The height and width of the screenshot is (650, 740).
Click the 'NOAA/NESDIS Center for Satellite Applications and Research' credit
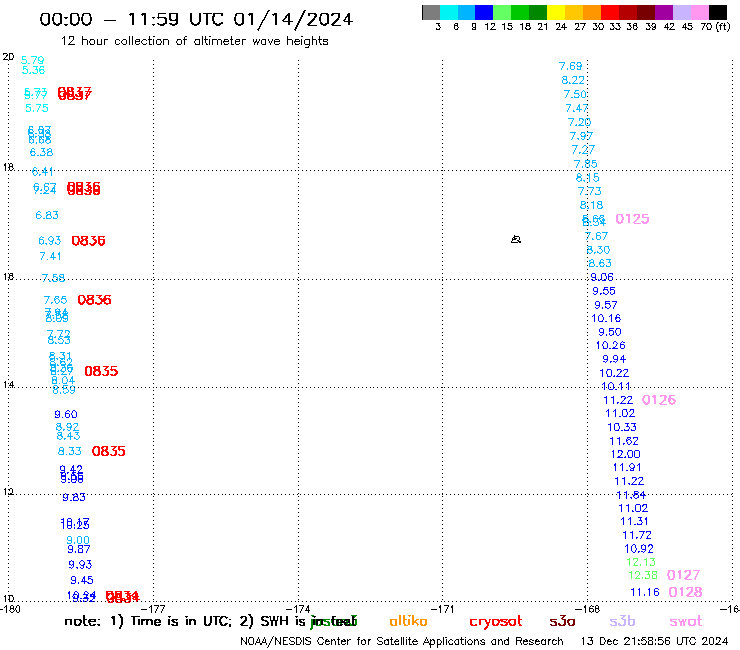[402, 641]
